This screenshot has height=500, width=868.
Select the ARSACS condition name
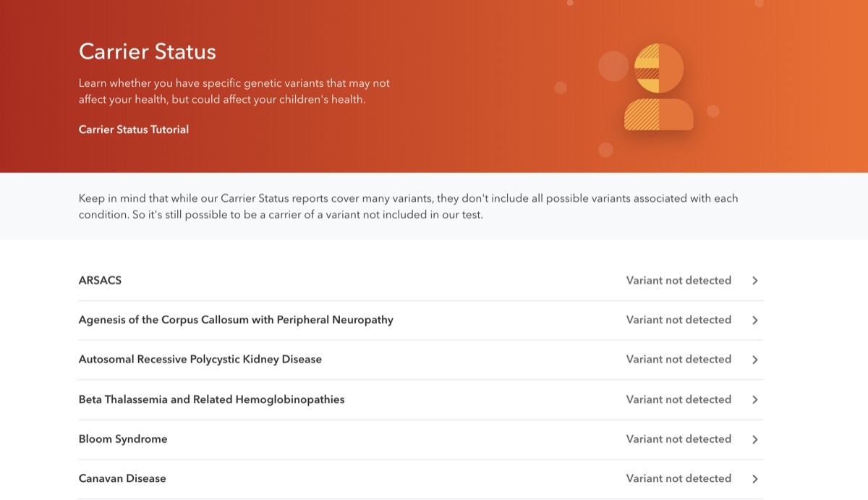coord(100,281)
